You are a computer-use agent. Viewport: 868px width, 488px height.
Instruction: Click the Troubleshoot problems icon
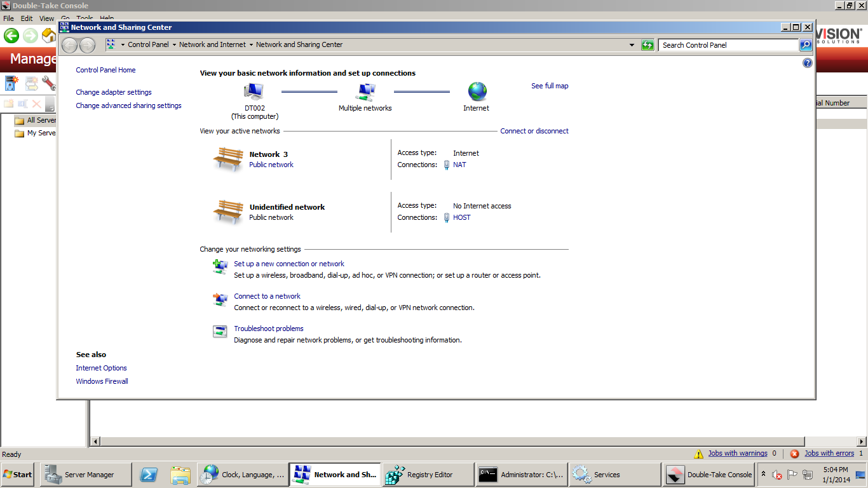coord(220,331)
